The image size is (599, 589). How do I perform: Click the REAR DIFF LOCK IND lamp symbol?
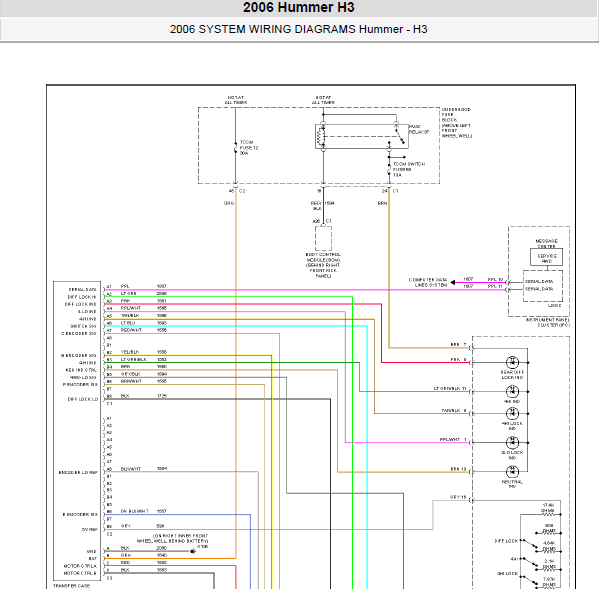(x=512, y=362)
